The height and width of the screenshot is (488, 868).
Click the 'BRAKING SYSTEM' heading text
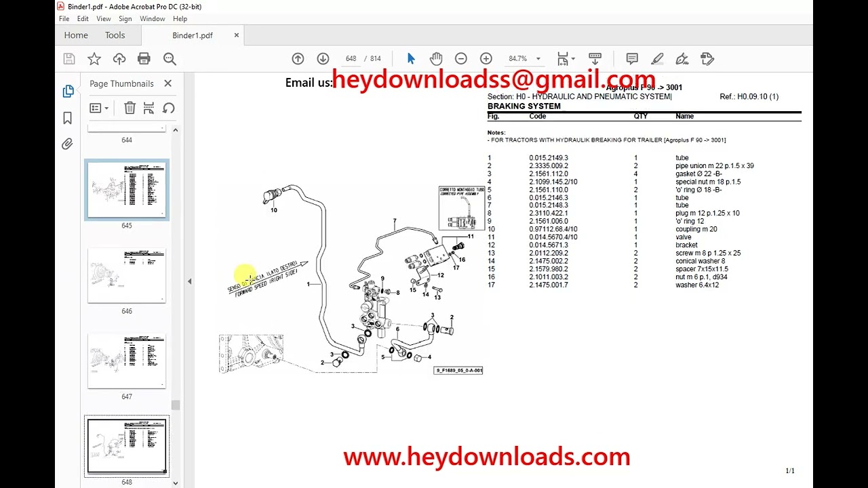click(x=524, y=106)
